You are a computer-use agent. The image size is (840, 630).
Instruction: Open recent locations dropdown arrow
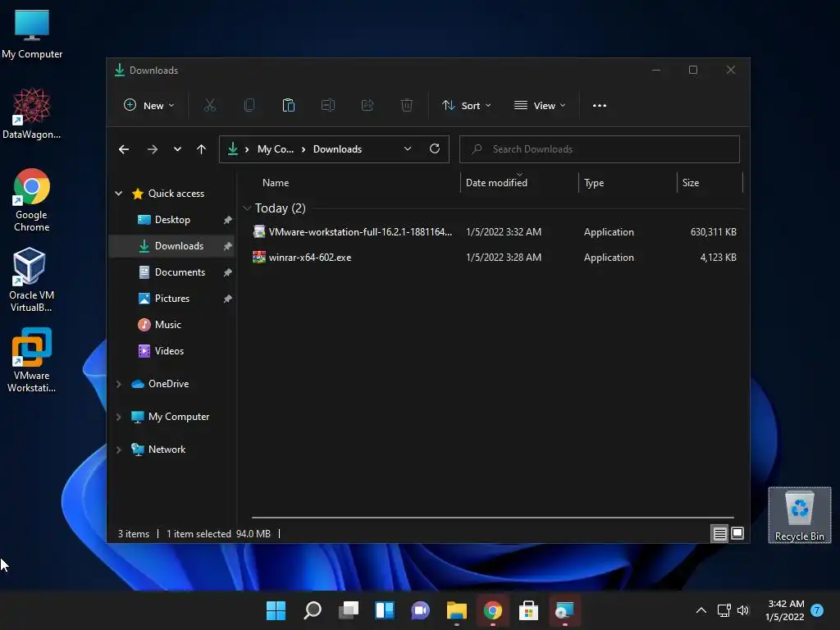coord(177,149)
